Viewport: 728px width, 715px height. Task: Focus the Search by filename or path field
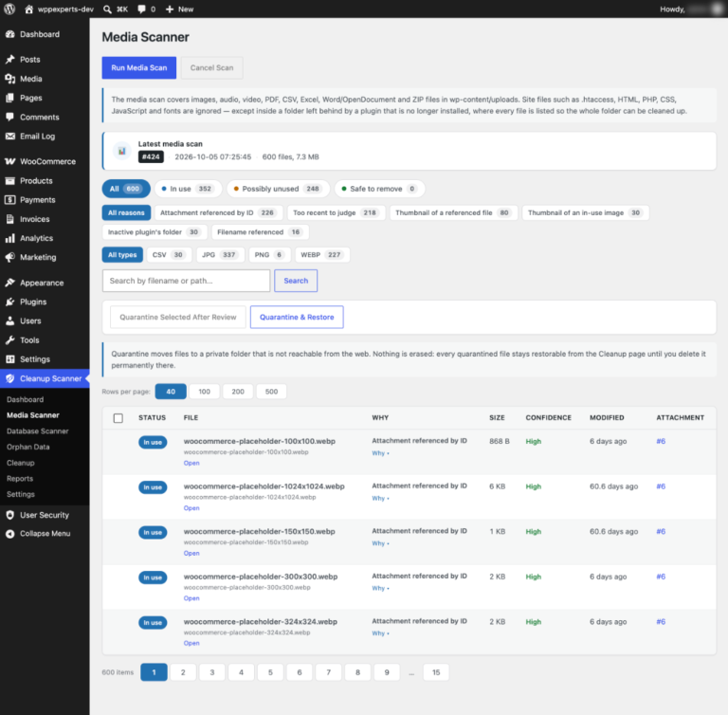pos(186,281)
